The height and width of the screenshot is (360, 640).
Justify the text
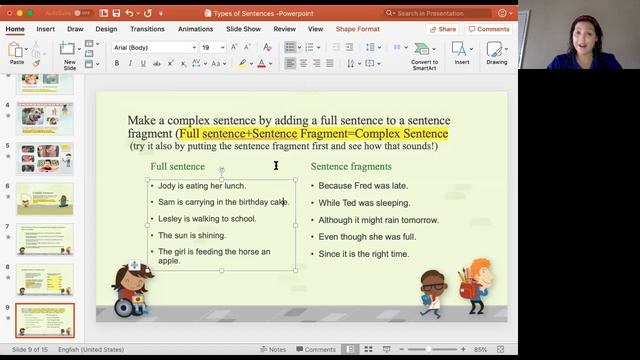point(330,63)
